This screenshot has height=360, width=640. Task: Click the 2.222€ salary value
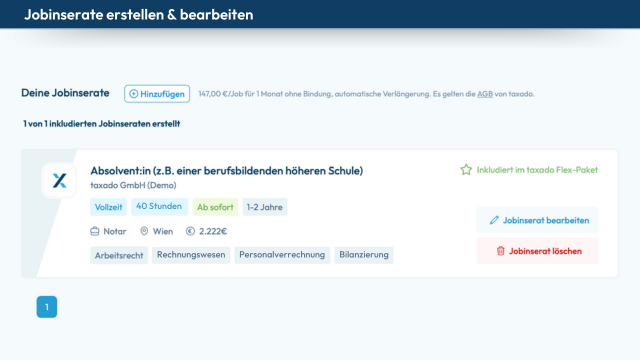pos(213,231)
